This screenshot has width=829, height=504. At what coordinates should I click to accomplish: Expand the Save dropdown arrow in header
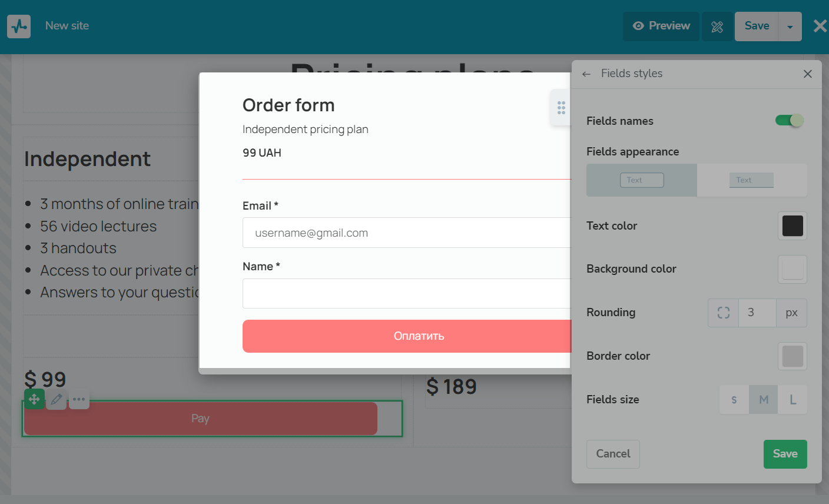(790, 26)
